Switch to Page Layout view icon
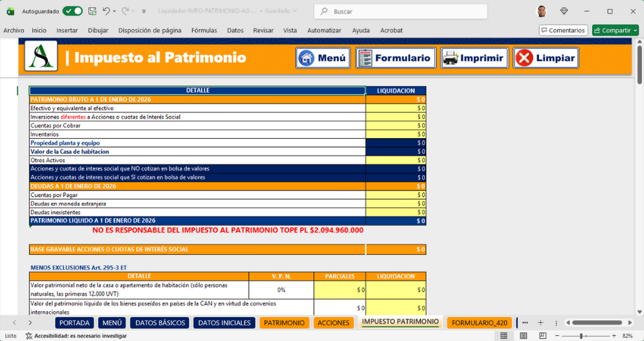Viewport: 644px width, 341px height. pos(523,336)
